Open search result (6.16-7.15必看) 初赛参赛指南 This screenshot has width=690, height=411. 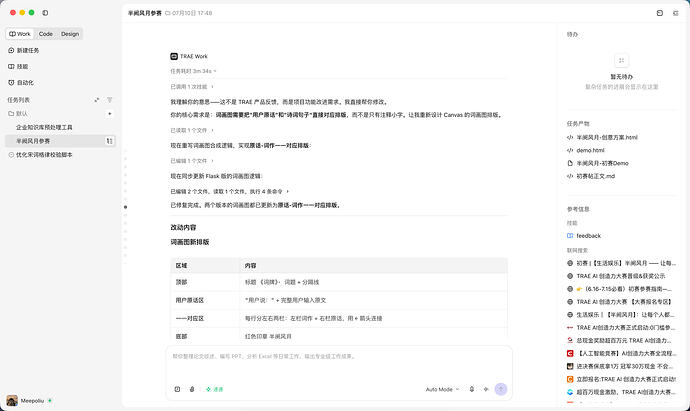[620, 289]
